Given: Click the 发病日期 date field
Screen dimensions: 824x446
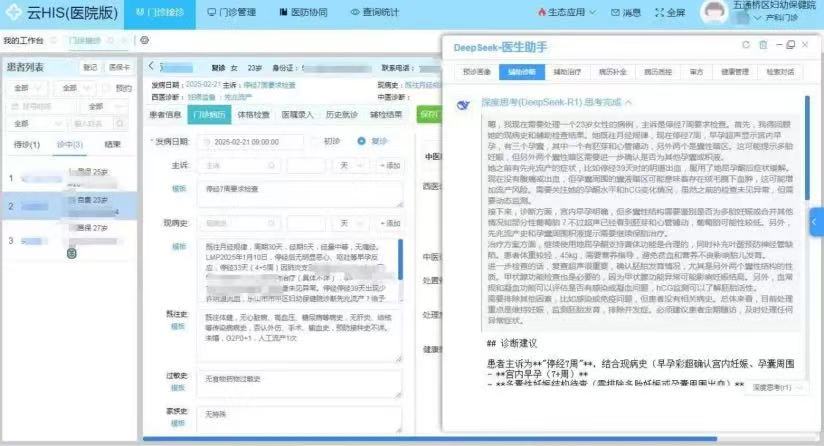Looking at the screenshot, I should 251,142.
